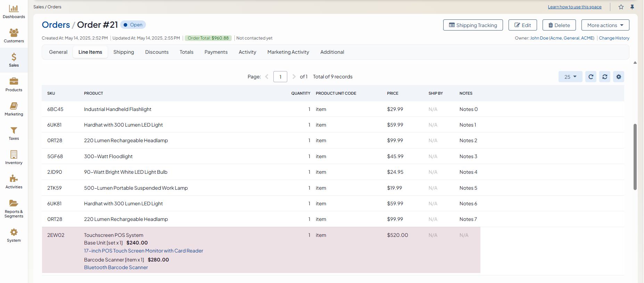This screenshot has width=644, height=283.
Task: Refresh the line items grid
Action: click(x=591, y=77)
